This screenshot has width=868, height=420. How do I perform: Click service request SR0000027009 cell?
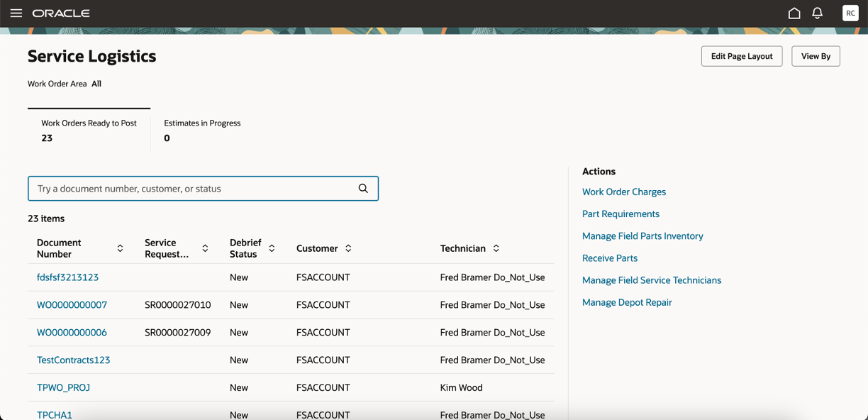(x=177, y=333)
